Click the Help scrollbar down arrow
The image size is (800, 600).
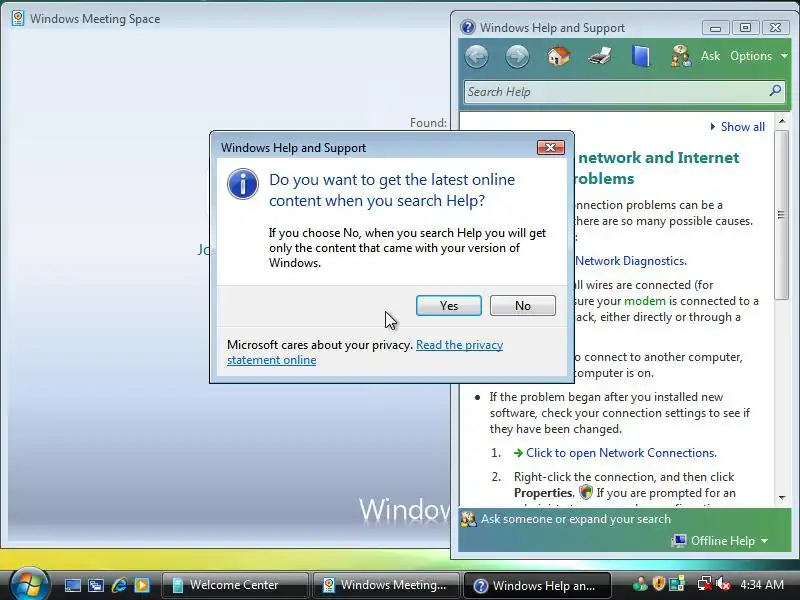point(782,497)
